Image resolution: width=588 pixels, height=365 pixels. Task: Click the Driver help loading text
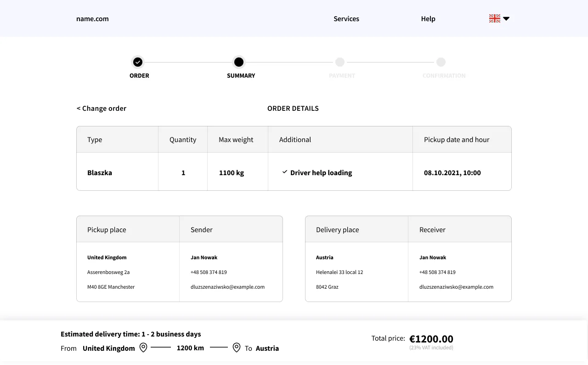321,173
